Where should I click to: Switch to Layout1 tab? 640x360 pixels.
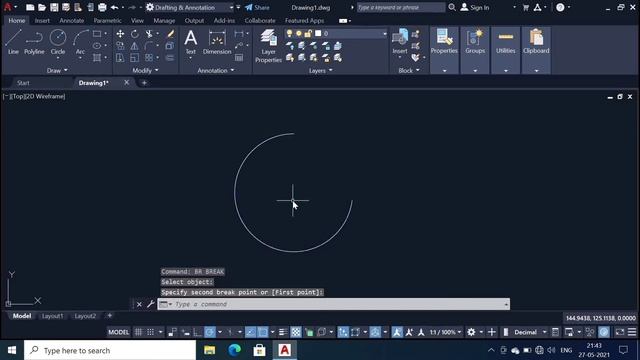[x=53, y=316]
